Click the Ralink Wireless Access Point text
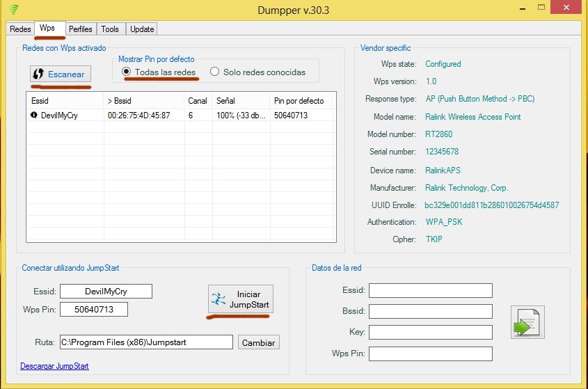Viewport: 588px width, 389px height. (x=473, y=117)
